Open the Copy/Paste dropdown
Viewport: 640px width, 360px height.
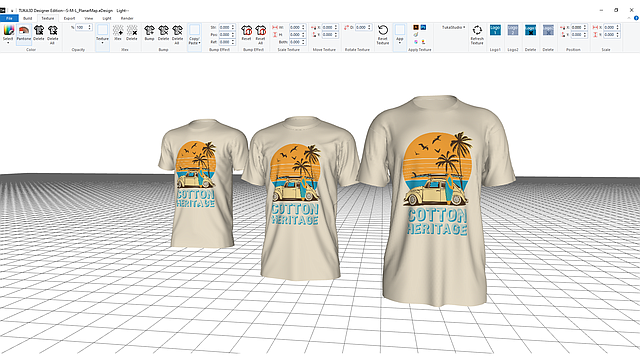[x=194, y=34]
